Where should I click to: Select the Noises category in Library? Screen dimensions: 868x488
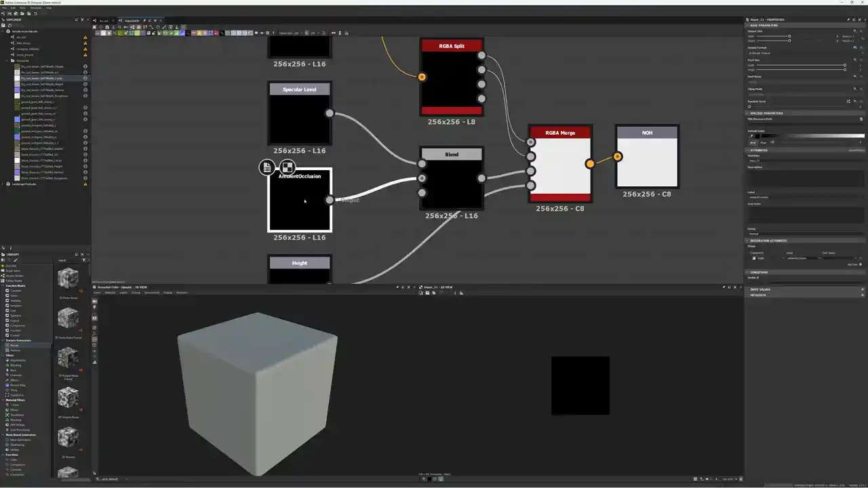(x=15, y=346)
